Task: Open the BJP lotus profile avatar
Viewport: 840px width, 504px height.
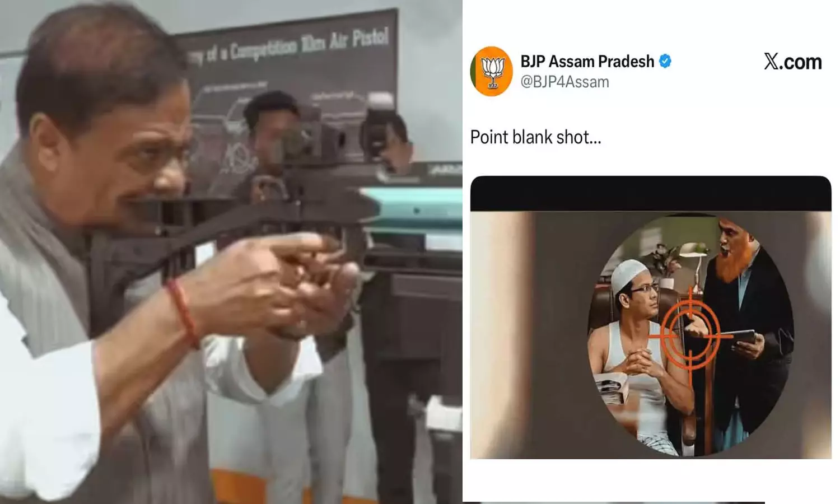Action: click(x=491, y=72)
